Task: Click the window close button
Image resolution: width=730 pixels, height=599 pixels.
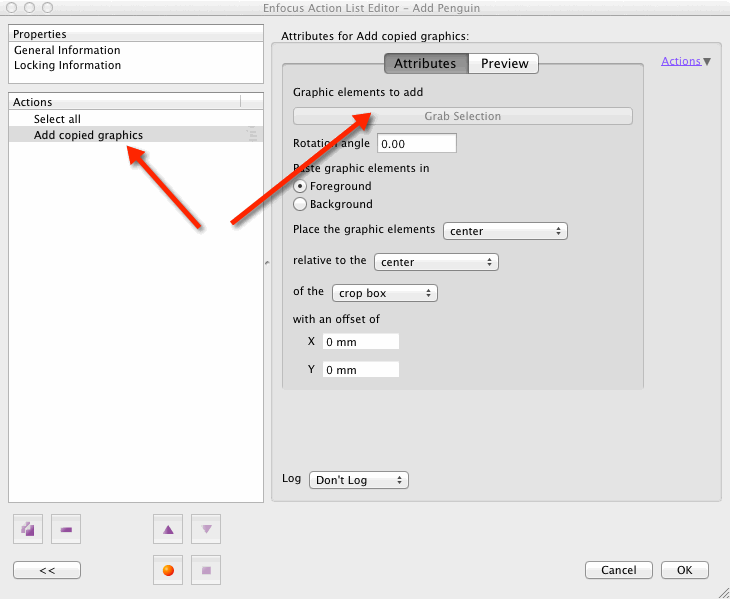Action: [12, 7]
